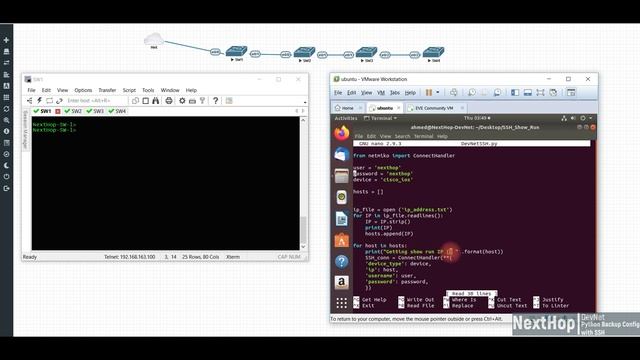The image size is (640, 360).
Task: Open the Options menu in SecureCRT
Action: tap(83, 90)
